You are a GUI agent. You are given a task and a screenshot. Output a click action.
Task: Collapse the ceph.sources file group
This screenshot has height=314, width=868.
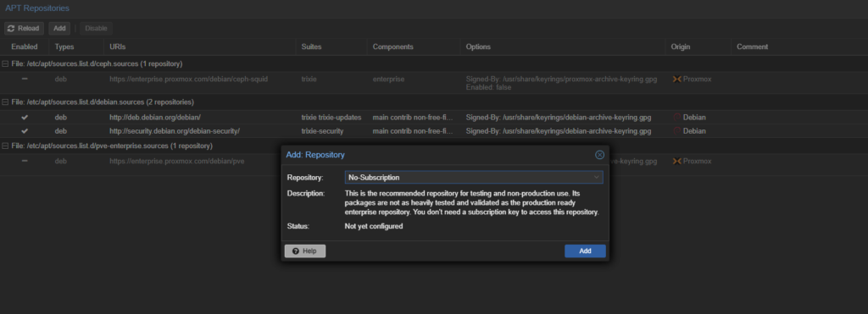click(x=5, y=64)
